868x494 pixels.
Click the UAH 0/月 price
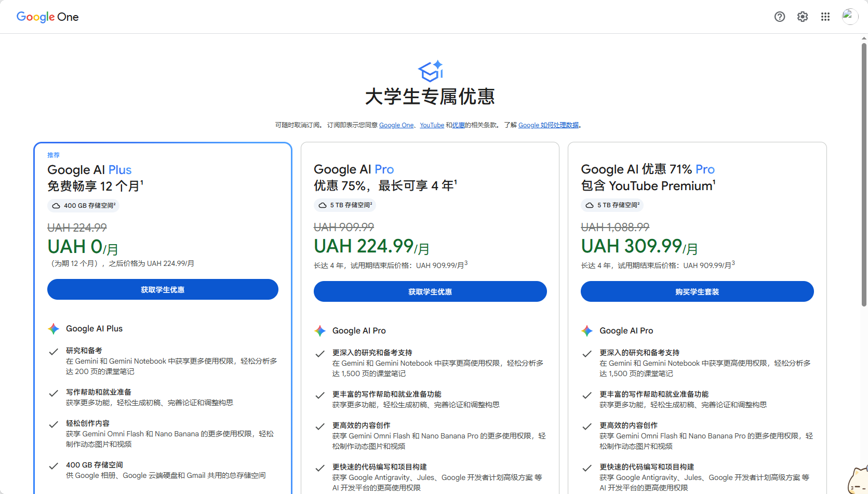point(83,247)
